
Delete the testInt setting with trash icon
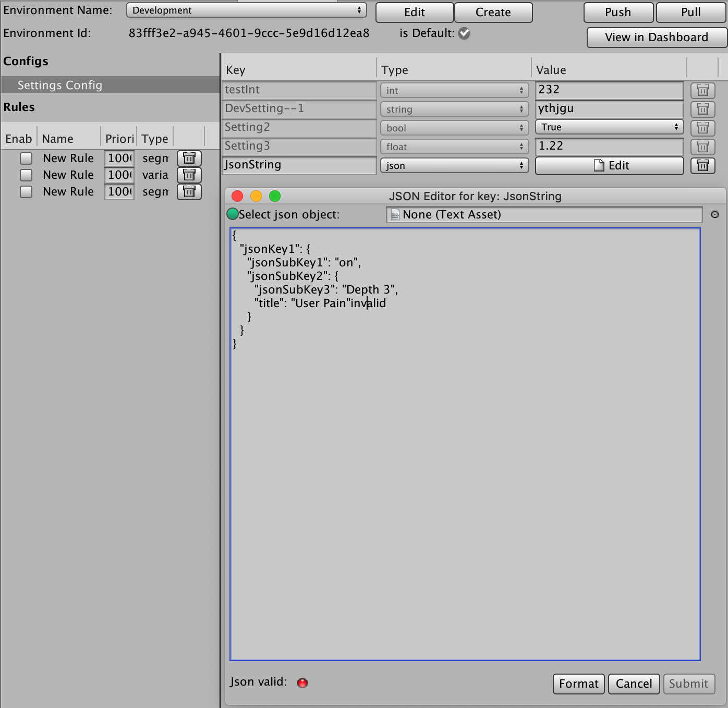(702, 91)
